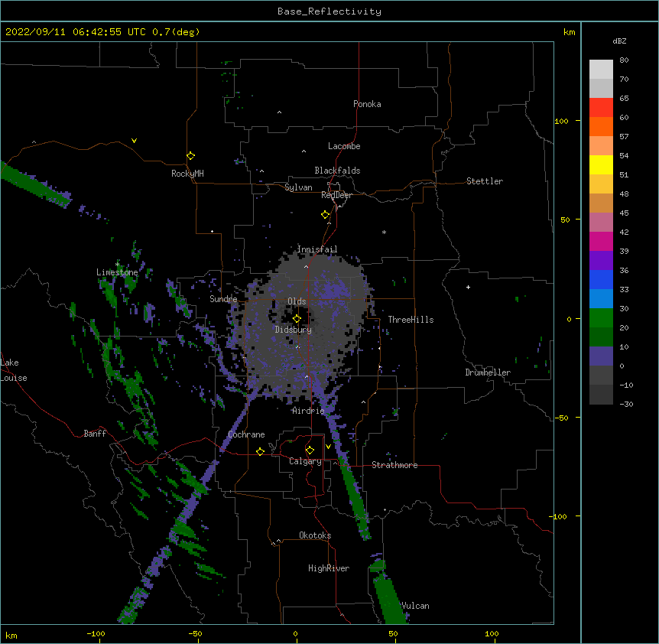Click the Innisfail city label
The width and height of the screenshot is (659, 644).
pos(317,249)
